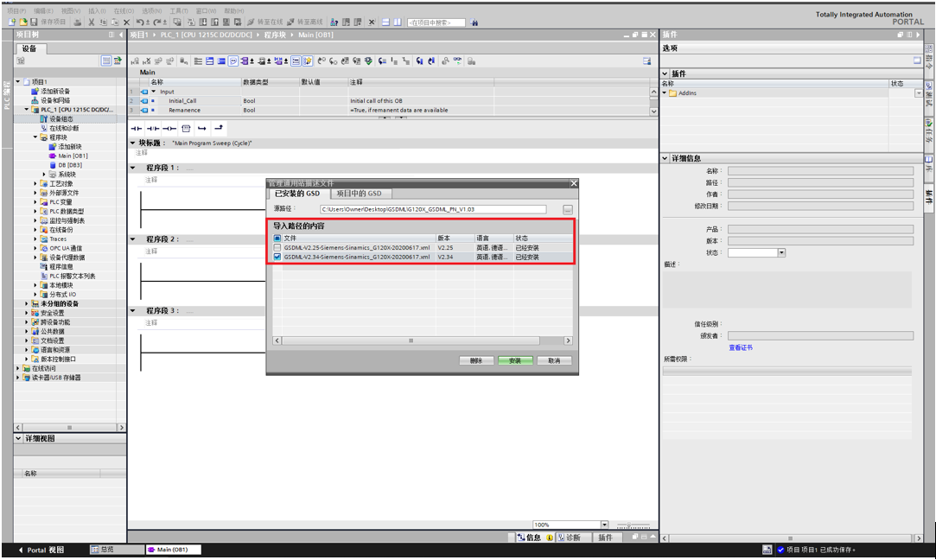Click the 安装 install button
936x560 pixels.
point(515,360)
